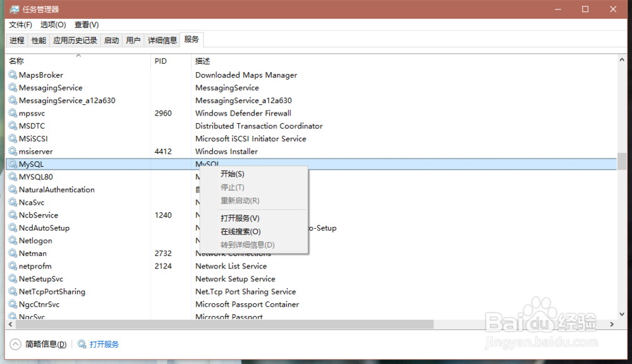Click the MSDTC service gear icon

pyautogui.click(x=13, y=126)
